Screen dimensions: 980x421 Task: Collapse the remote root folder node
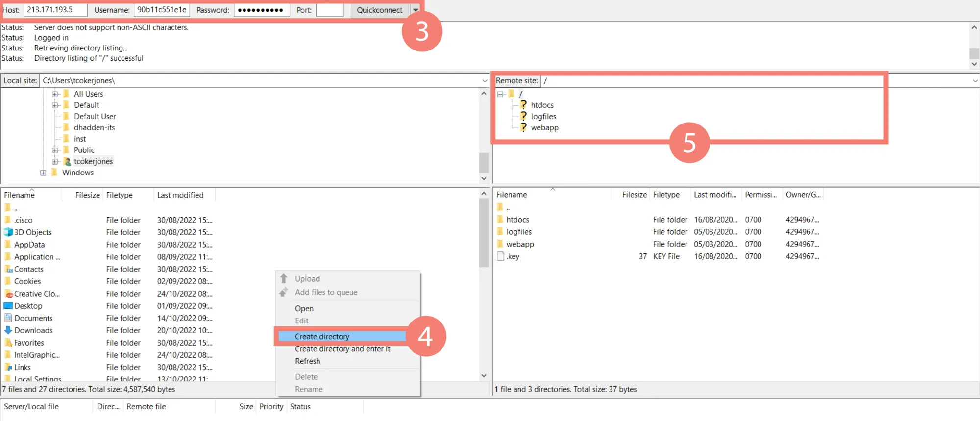coord(500,94)
